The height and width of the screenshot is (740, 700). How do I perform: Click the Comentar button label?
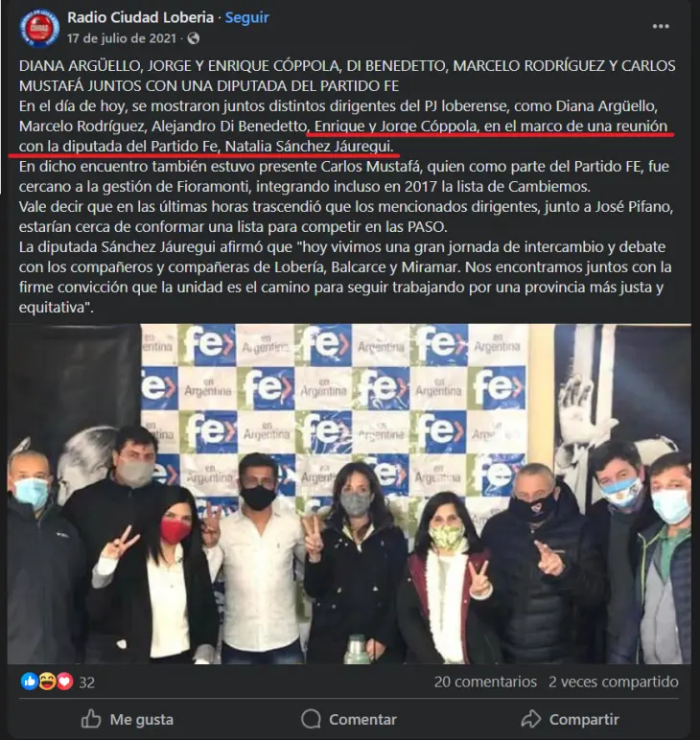(x=362, y=719)
